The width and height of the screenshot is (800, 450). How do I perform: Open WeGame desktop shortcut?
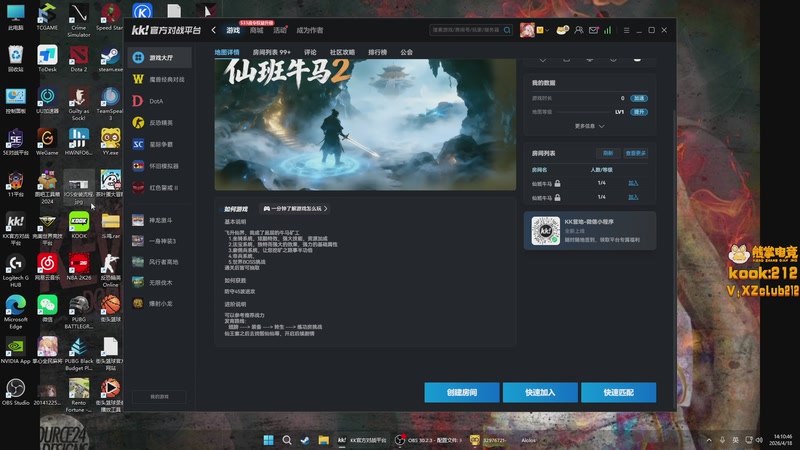(47, 142)
